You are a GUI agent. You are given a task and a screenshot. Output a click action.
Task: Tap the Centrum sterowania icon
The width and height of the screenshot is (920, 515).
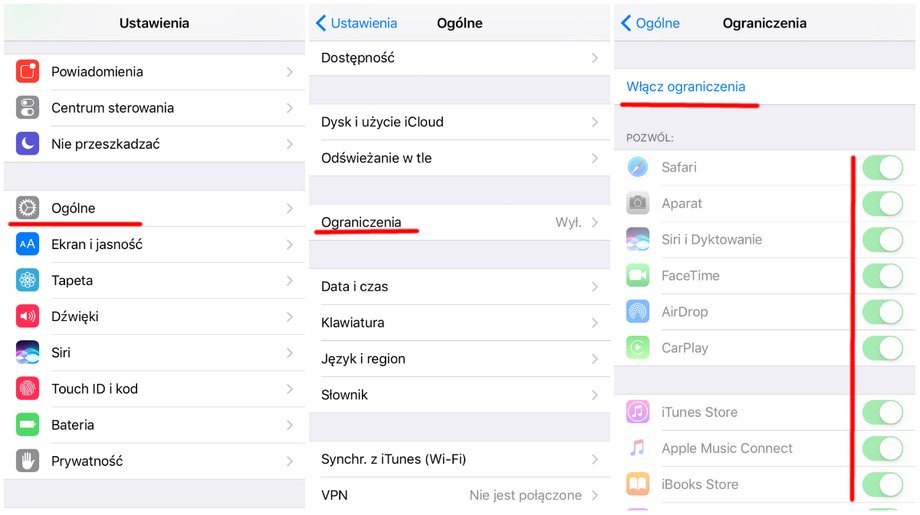tap(27, 108)
